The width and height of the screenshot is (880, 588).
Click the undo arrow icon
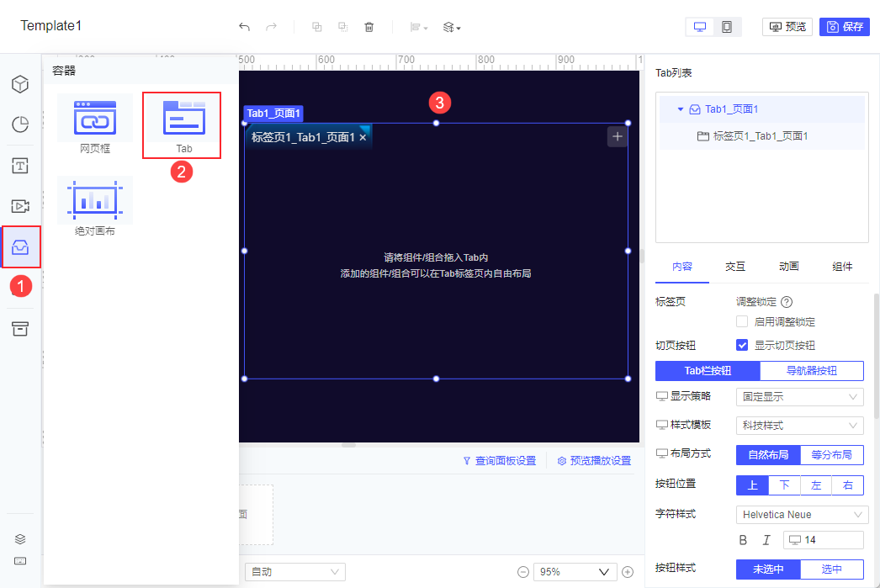244,27
